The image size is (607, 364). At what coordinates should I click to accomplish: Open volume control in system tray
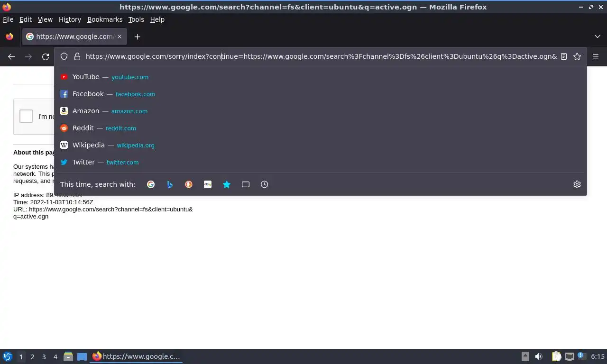pos(539,356)
